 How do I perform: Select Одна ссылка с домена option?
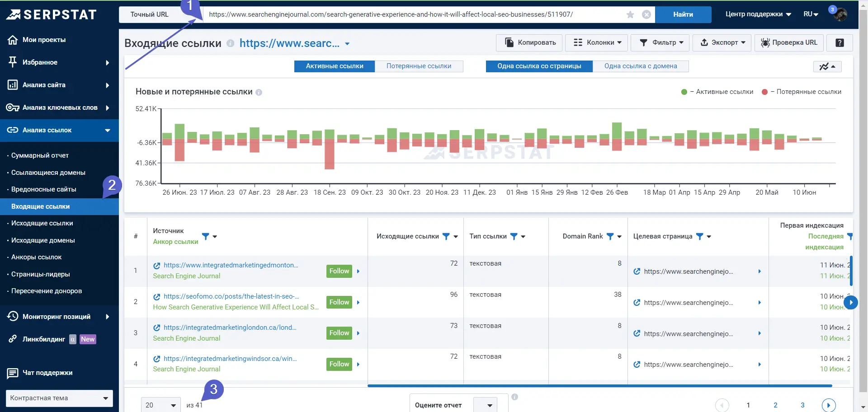pos(640,66)
